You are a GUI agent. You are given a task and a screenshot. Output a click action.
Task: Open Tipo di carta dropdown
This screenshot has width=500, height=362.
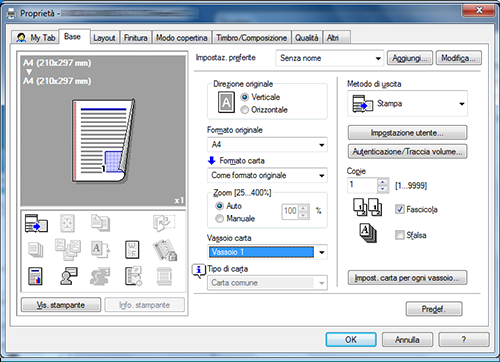coord(267,283)
